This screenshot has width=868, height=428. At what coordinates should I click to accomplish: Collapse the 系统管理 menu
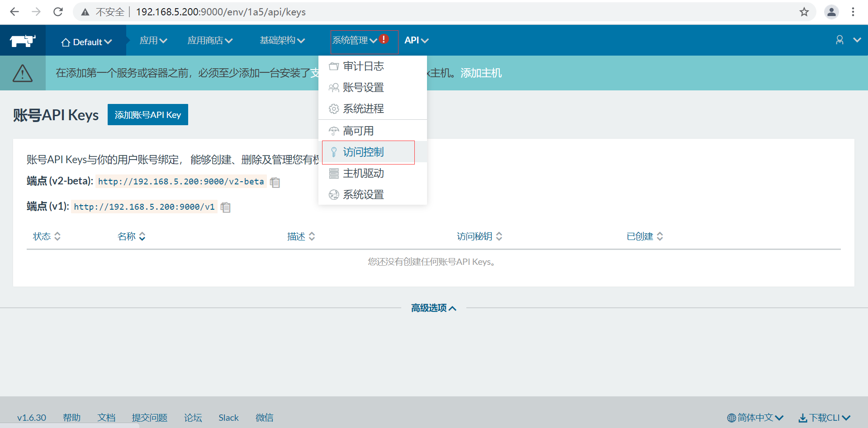[x=355, y=40]
